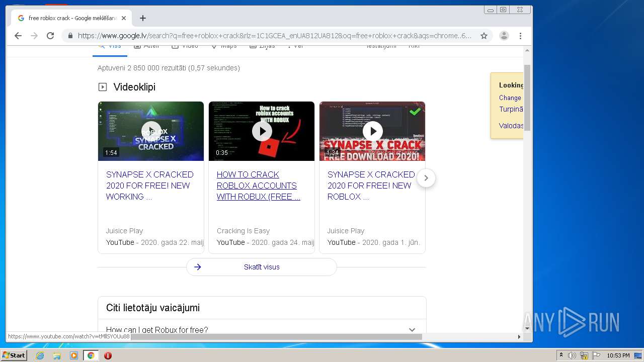
Task: Click the Juisice Play channel under first video
Action: point(124,231)
